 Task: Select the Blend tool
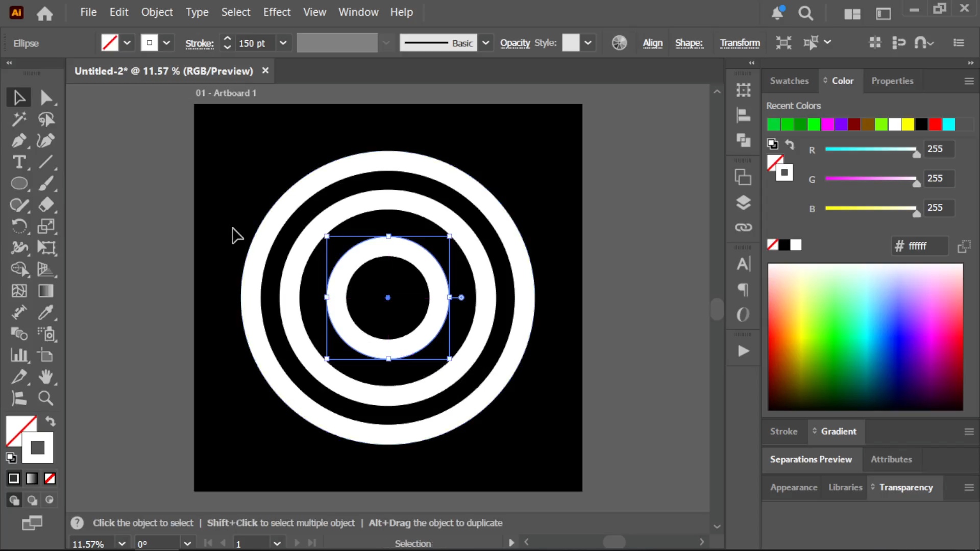click(x=19, y=334)
